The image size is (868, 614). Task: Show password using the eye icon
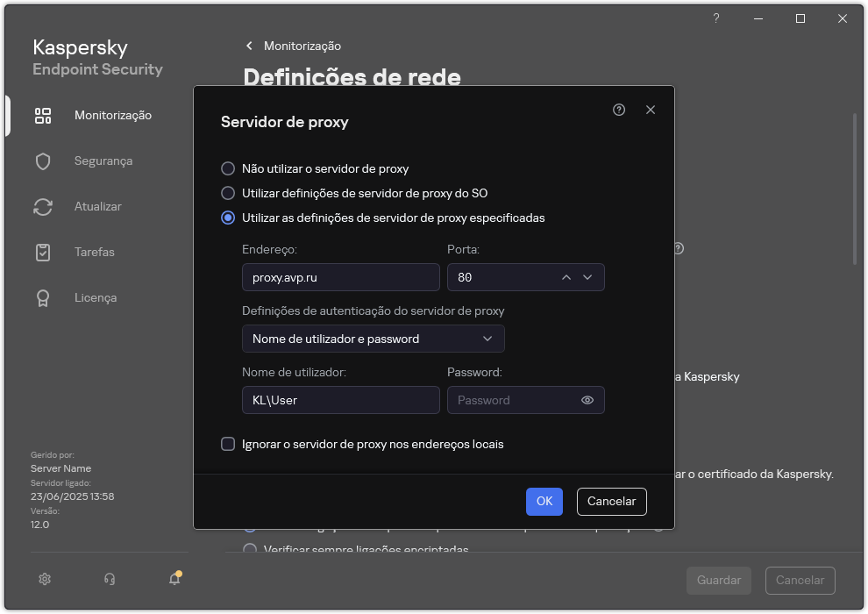(587, 400)
